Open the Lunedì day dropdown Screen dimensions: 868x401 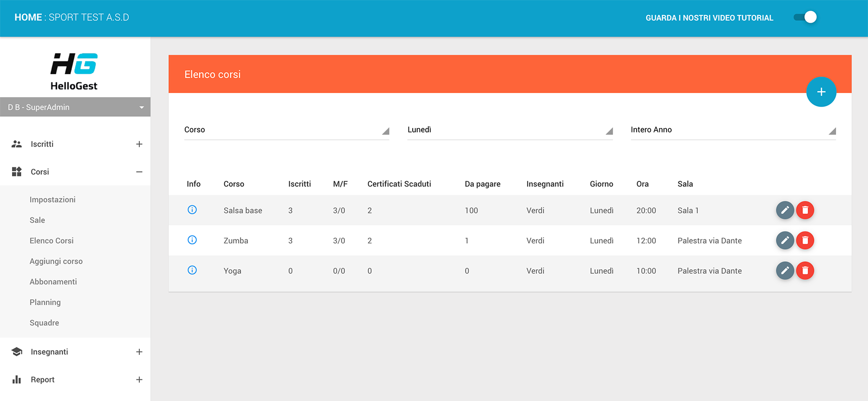(510, 130)
